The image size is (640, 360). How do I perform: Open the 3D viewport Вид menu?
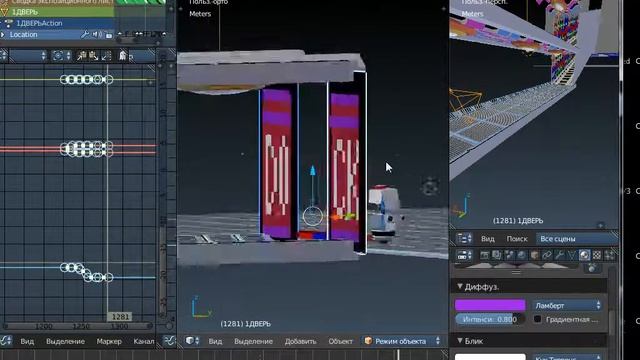tap(215, 341)
